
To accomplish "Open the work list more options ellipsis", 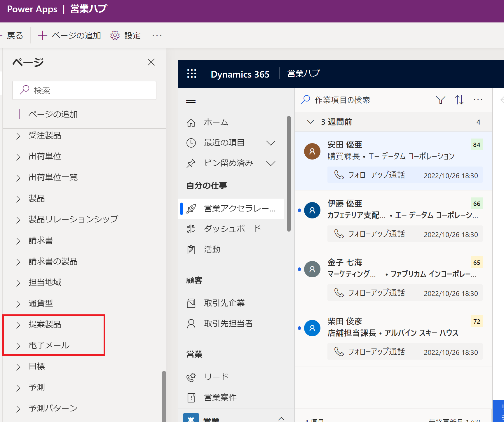I will 478,100.
